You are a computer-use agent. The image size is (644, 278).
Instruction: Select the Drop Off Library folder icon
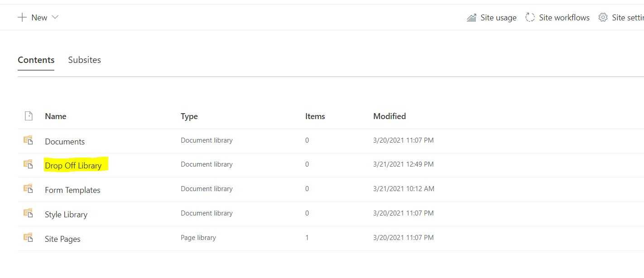pos(28,164)
